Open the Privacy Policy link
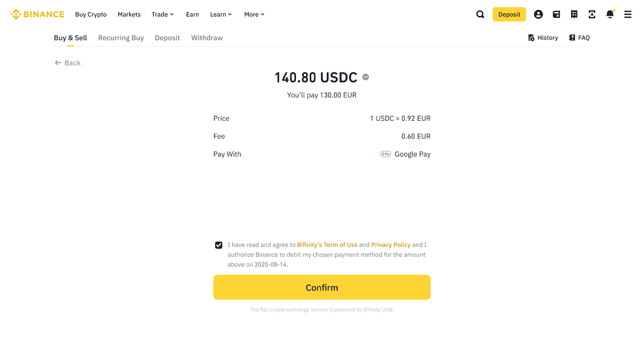Viewport: 644px width, 340px height. click(x=390, y=245)
